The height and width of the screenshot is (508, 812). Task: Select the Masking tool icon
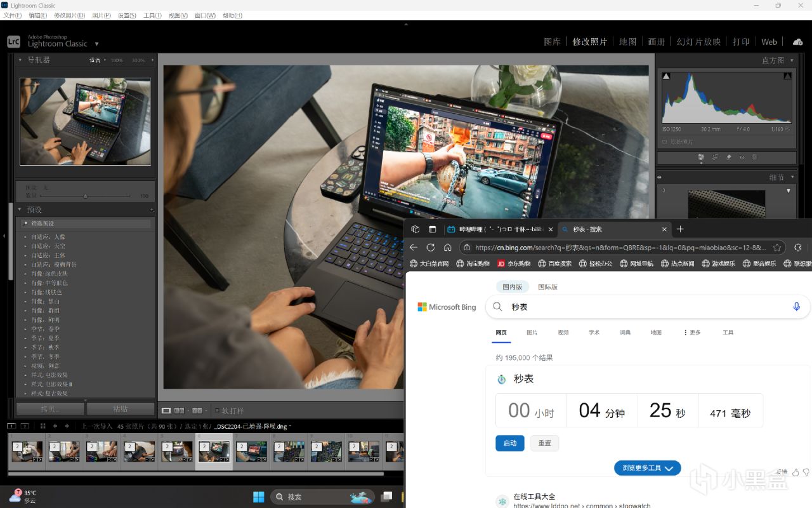coord(754,157)
